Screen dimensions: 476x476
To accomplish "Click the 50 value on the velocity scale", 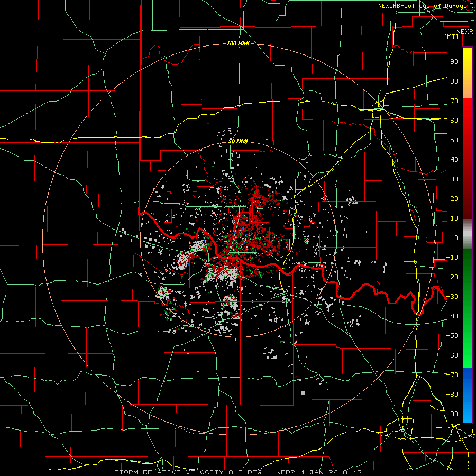I will [x=454, y=140].
